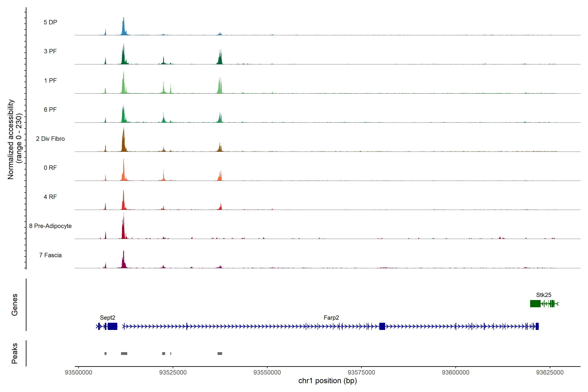This screenshot has width=588, height=392.
Task: Click the 3 PF track label
Action: pyautogui.click(x=50, y=51)
